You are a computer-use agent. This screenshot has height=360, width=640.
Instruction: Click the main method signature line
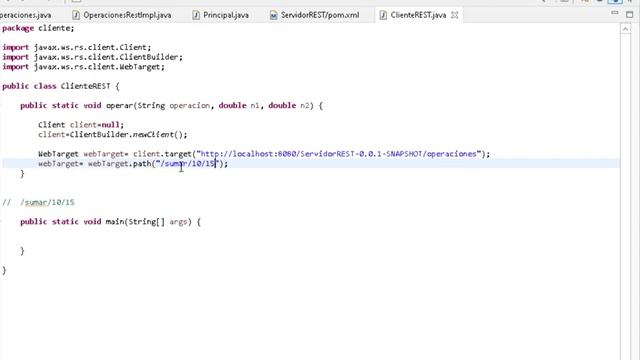pyautogui.click(x=110, y=222)
